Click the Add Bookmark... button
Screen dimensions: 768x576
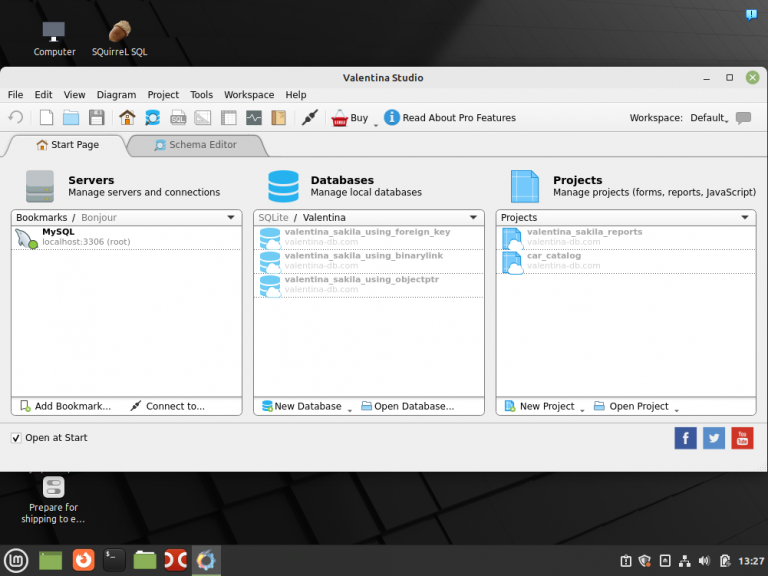click(66, 406)
